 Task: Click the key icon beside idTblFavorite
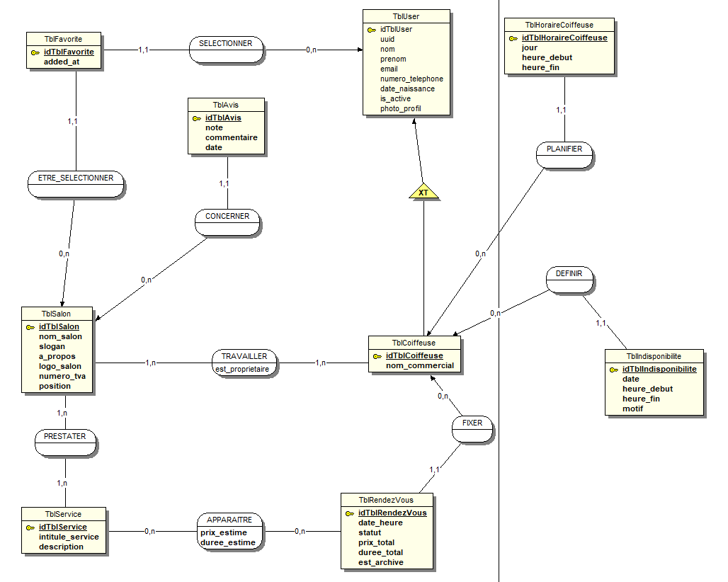pos(35,52)
